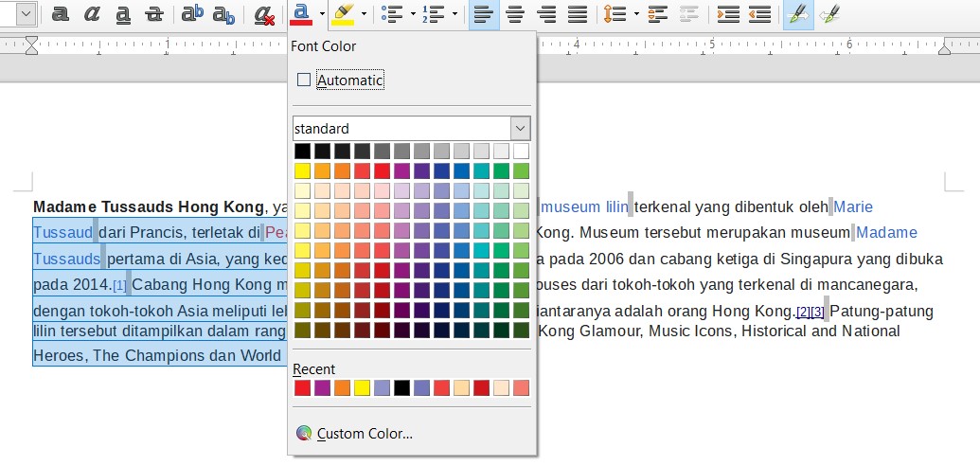Clear direct formatting with the red-X icon
The image size is (980, 466).
tap(265, 14)
